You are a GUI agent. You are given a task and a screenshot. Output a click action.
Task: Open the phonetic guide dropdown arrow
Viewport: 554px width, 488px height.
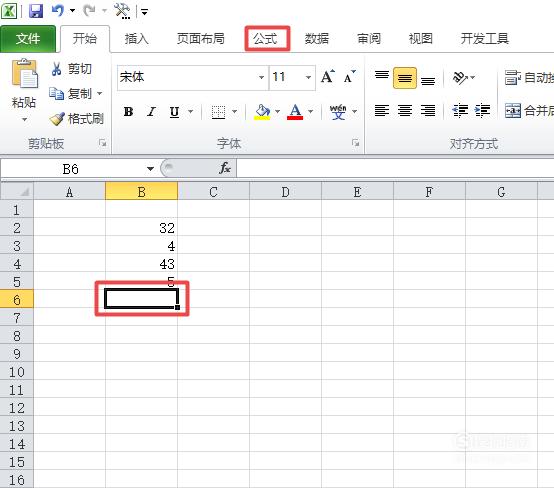coord(355,112)
